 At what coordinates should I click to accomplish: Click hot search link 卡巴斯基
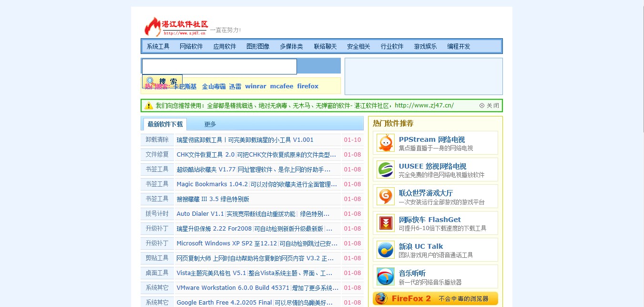185,86
